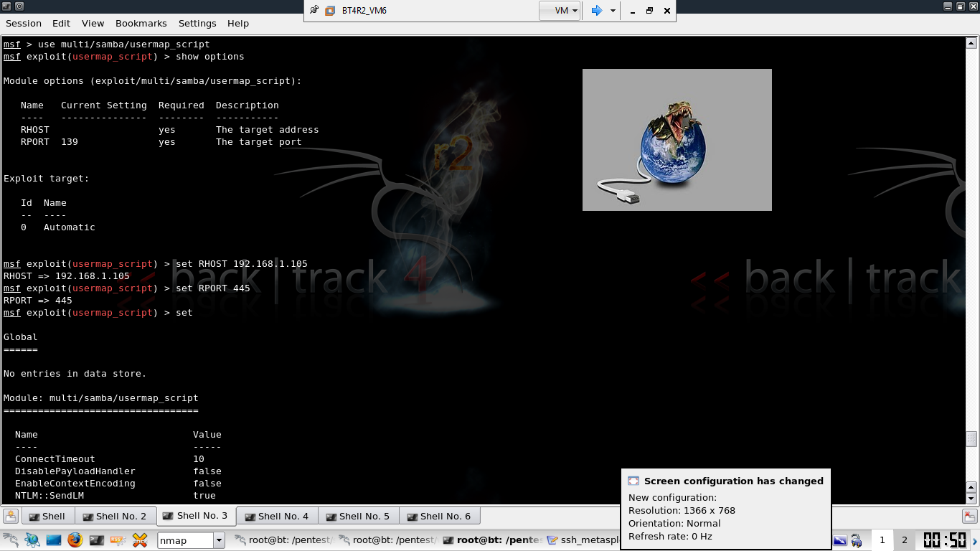Open the Bookmarks menu
Image resolution: width=980 pixels, height=551 pixels.
[141, 23]
